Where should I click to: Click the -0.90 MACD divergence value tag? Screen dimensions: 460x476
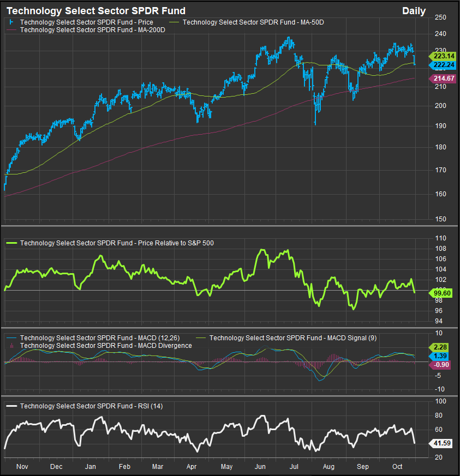tap(440, 365)
